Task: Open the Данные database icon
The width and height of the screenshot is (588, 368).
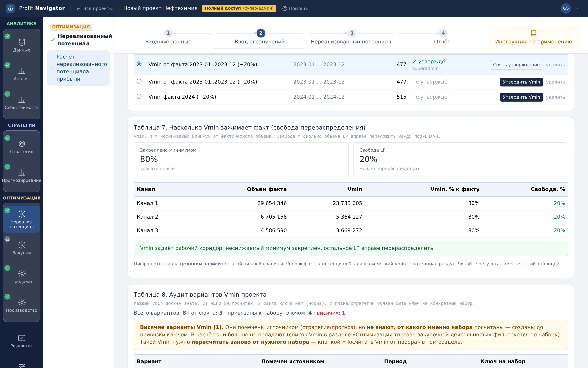Action: point(22,42)
